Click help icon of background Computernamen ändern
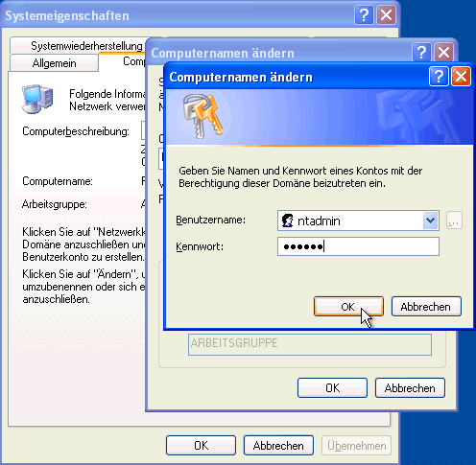 [421, 52]
